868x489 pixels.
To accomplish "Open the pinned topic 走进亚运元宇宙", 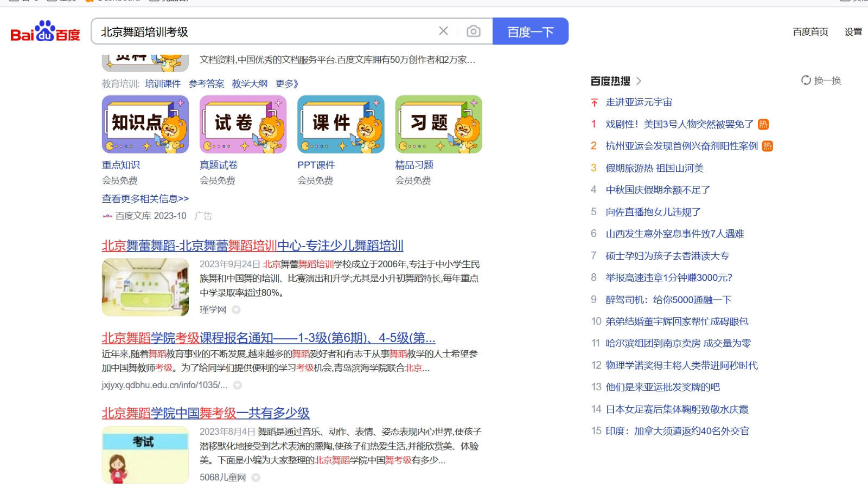I will coord(639,102).
